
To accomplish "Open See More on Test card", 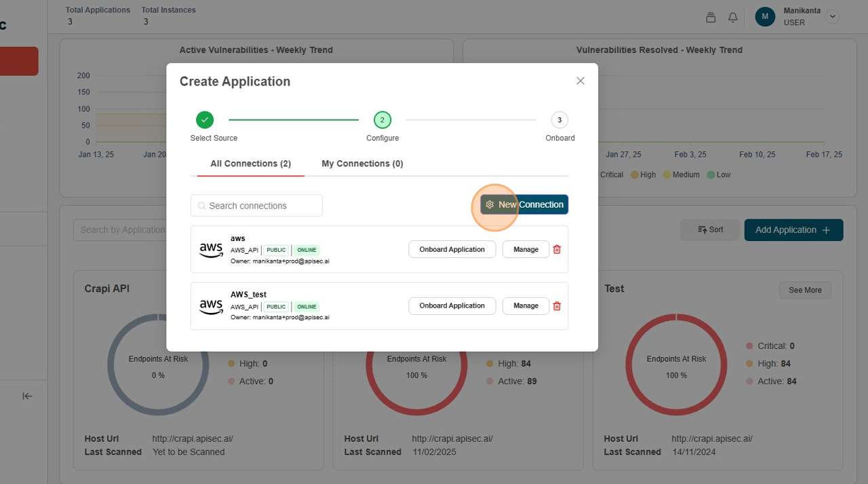I will pyautogui.click(x=805, y=290).
